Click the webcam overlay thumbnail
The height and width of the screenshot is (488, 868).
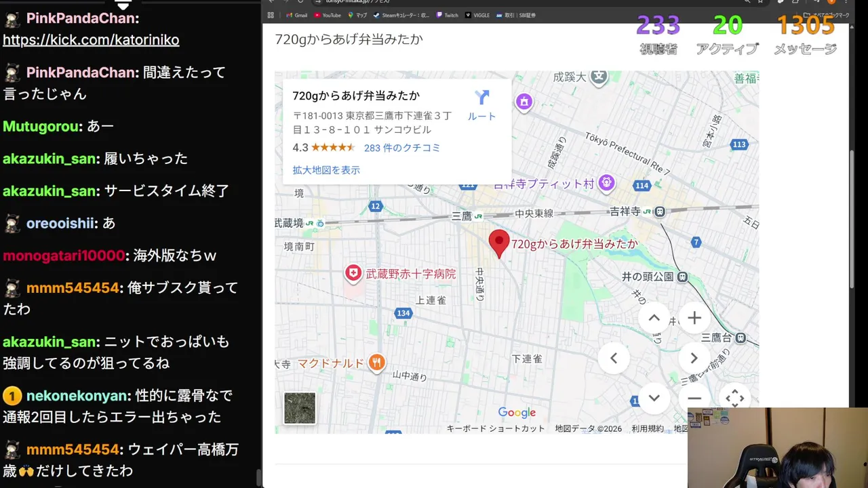coord(778,447)
